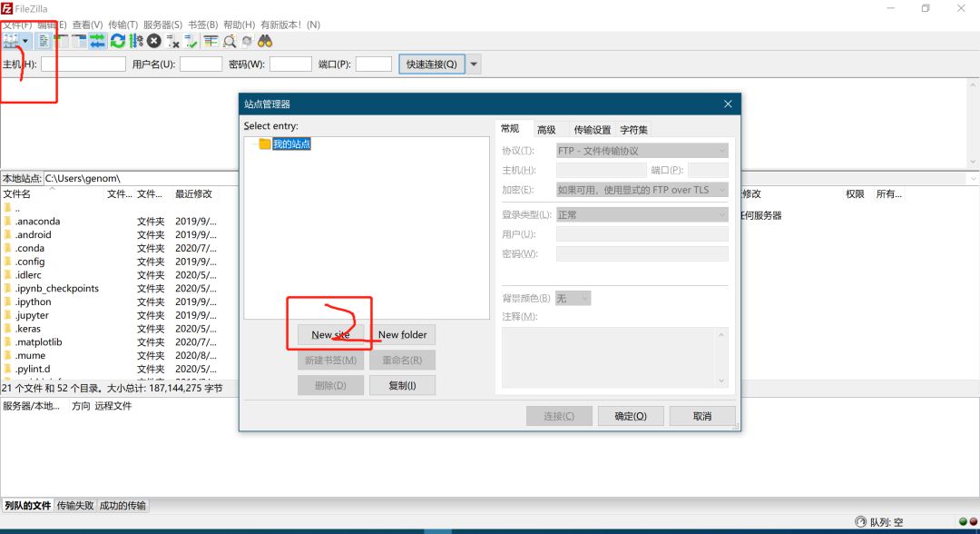Click the New folder button
Screen dimensions: 980x534
click(x=403, y=334)
